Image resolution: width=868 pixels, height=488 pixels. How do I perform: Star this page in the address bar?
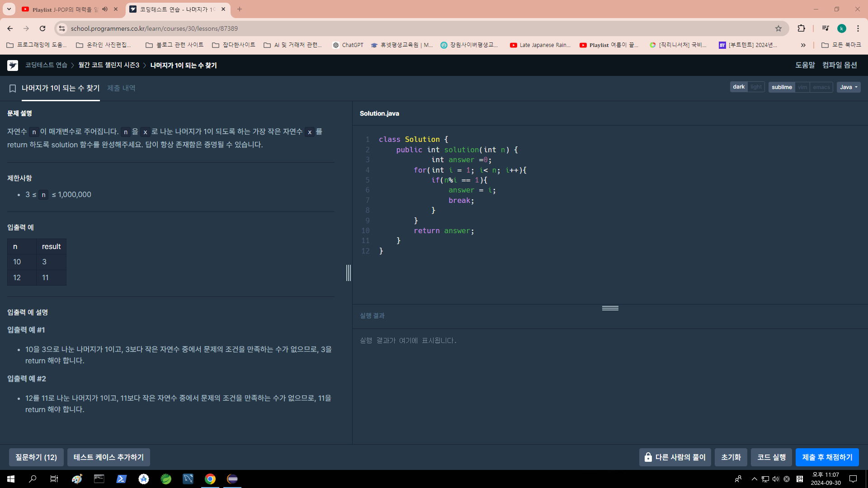(778, 28)
